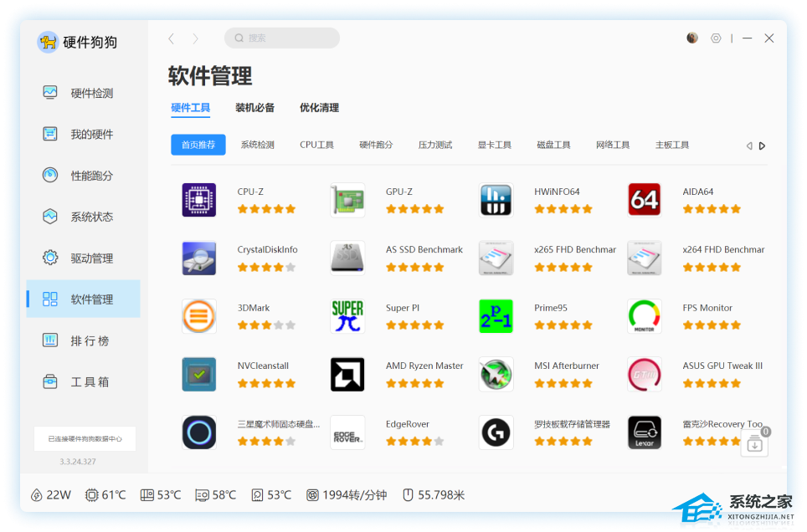The width and height of the screenshot is (807, 532).
Task: Select the 首页推荐 category
Action: [x=198, y=145]
